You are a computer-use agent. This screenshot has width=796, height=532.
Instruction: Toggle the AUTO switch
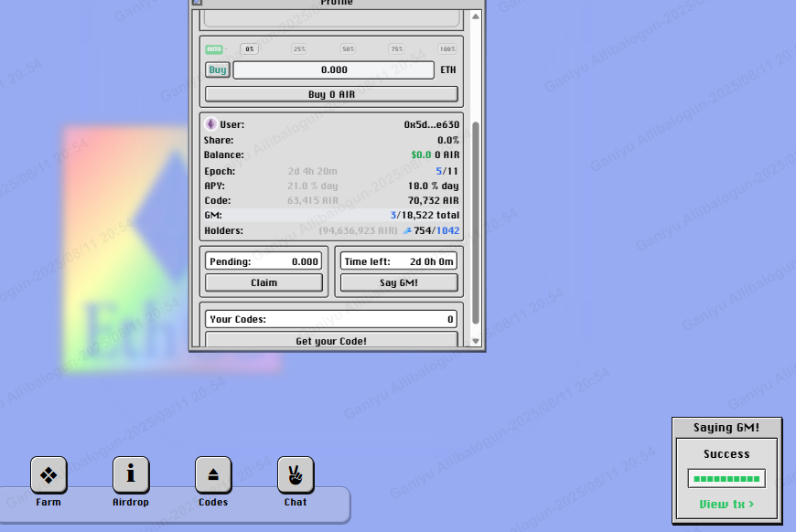[x=214, y=49]
